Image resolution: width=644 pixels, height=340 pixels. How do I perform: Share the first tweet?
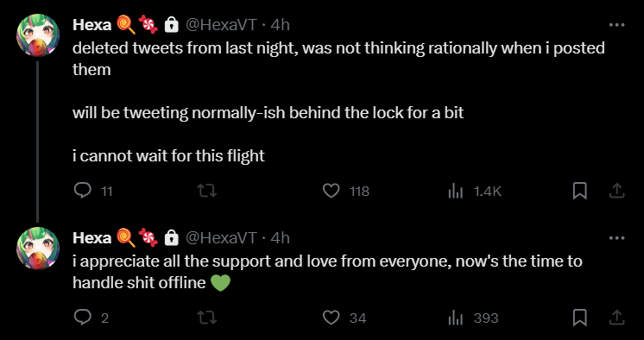pyautogui.click(x=616, y=191)
